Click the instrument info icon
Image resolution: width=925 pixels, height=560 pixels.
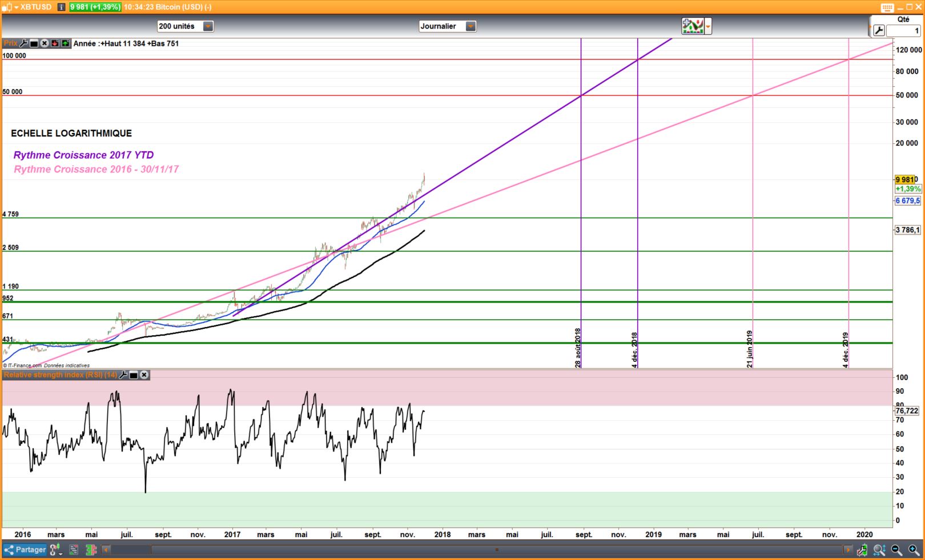coord(62,7)
